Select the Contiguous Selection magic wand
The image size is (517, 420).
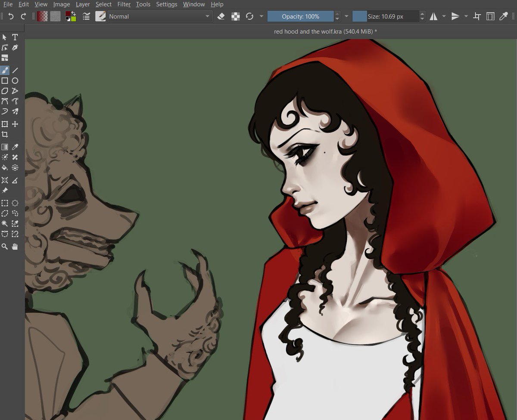tap(5, 224)
